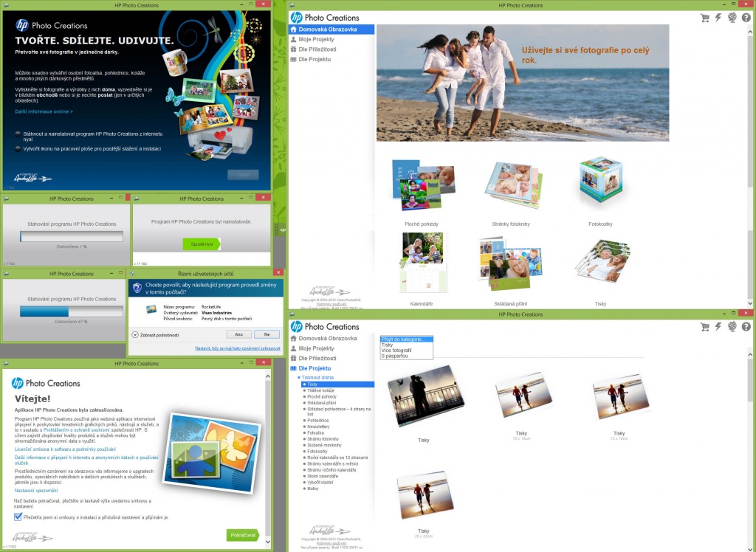
Task: Click the download progress bar showing Dokončeno 1 %
Action: pos(72,236)
